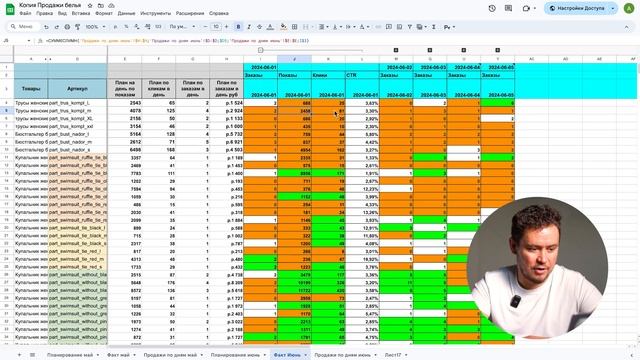Collapse the column group above 2024-06-01
Image resolution: width=640 pixels, height=360 pixels.
(260, 50)
